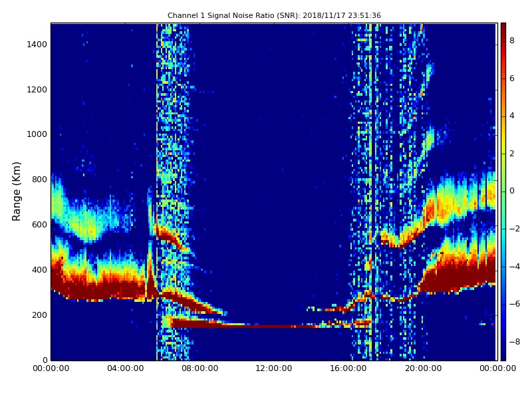The width and height of the screenshot is (532, 399).
Task: Click the 12:00:00 time axis label
Action: coord(274,368)
